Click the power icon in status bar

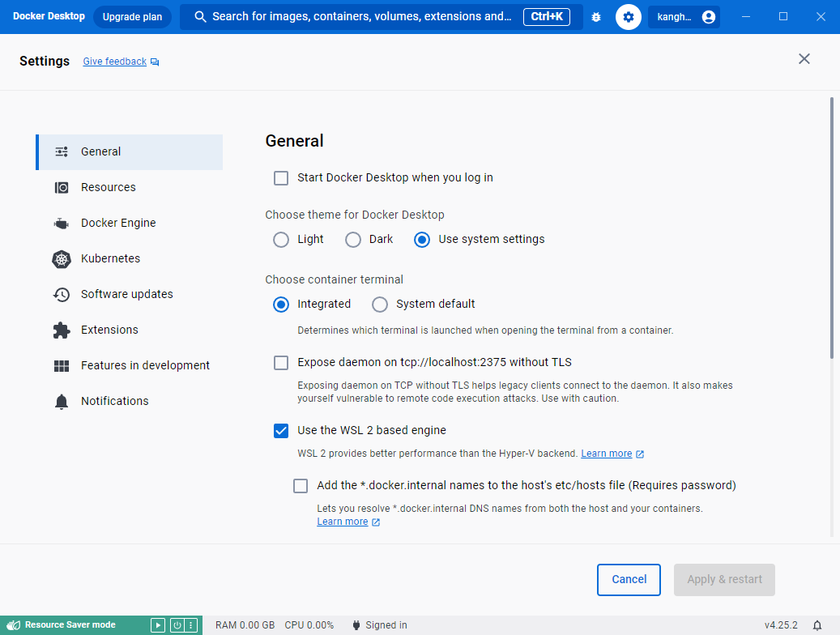(x=177, y=624)
